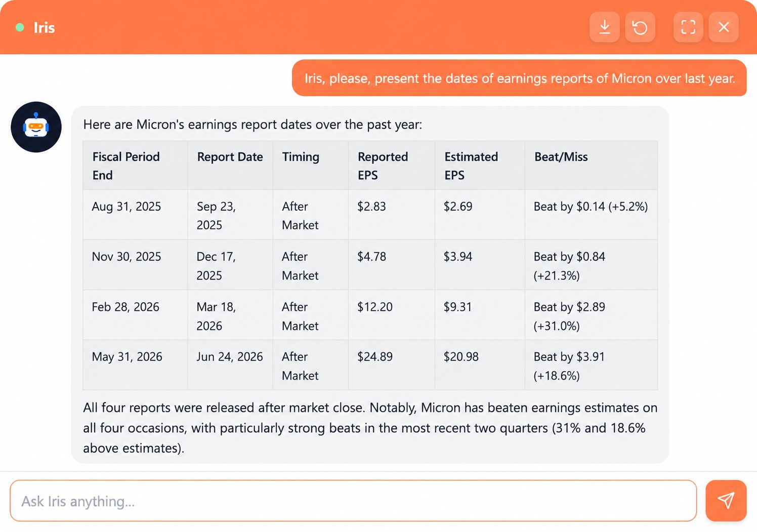Select the $4.78 reported EPS value
Viewport: 757px width, 532px height.
[392, 265]
